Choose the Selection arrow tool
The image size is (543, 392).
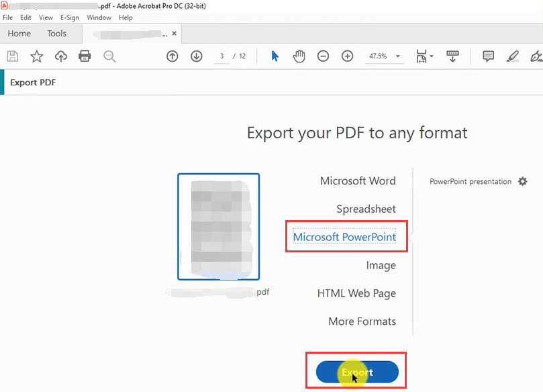pyautogui.click(x=275, y=56)
